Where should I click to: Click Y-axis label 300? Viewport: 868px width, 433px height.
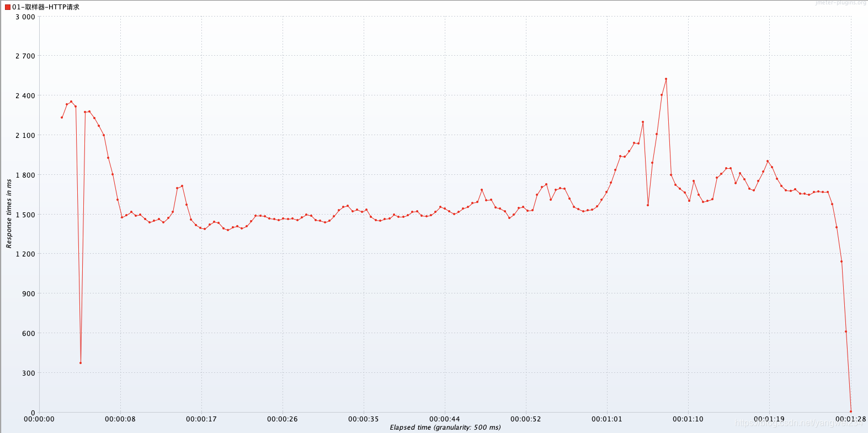(x=29, y=373)
